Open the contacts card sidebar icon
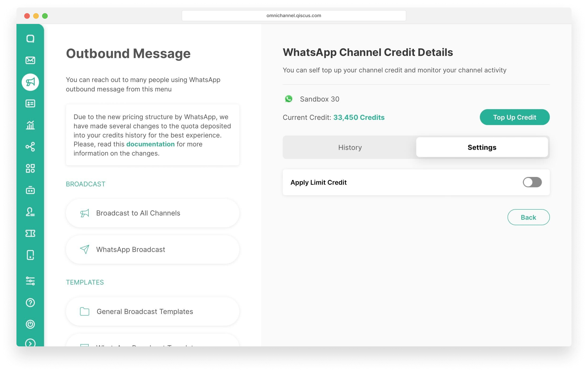588x372 pixels. tap(30, 103)
